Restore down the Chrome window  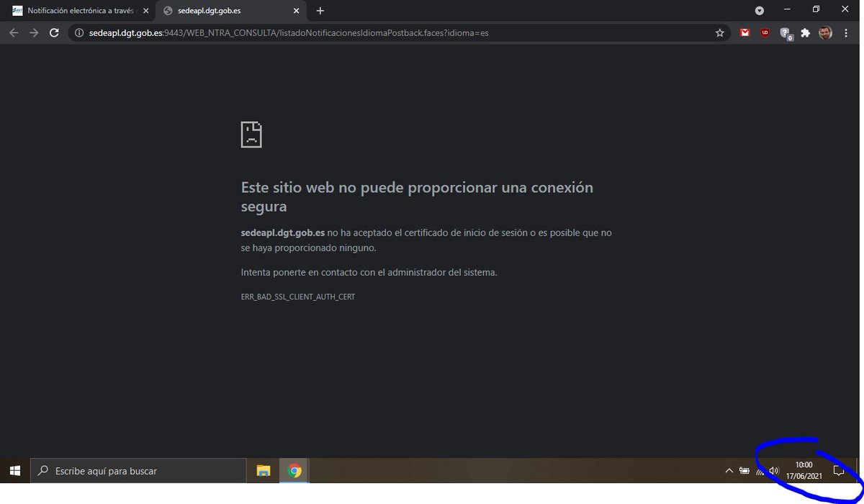pyautogui.click(x=816, y=9)
